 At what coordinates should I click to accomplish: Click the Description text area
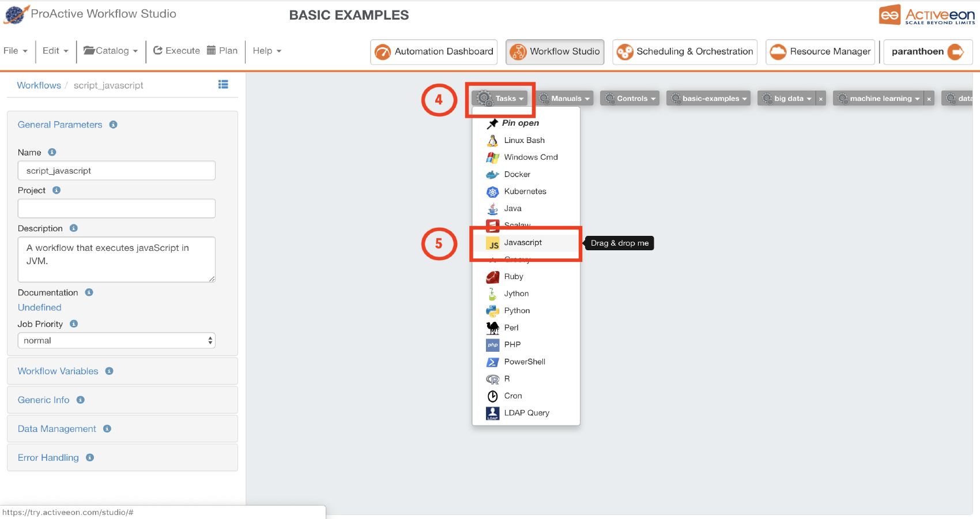point(116,259)
